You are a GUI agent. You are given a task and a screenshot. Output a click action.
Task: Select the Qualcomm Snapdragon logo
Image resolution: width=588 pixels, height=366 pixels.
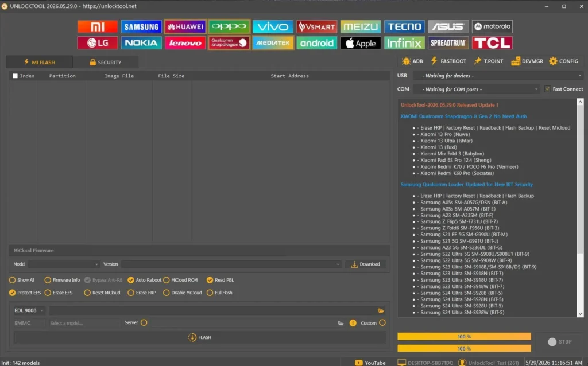(x=229, y=42)
